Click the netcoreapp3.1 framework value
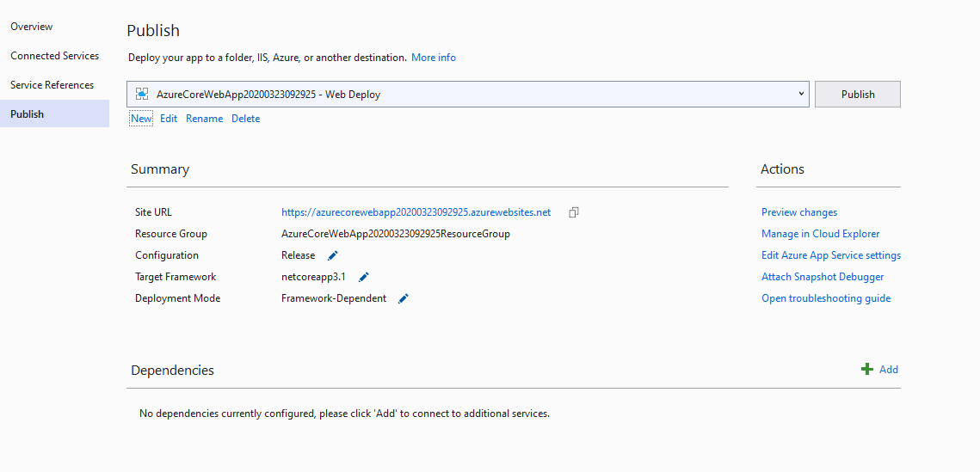 (x=313, y=277)
